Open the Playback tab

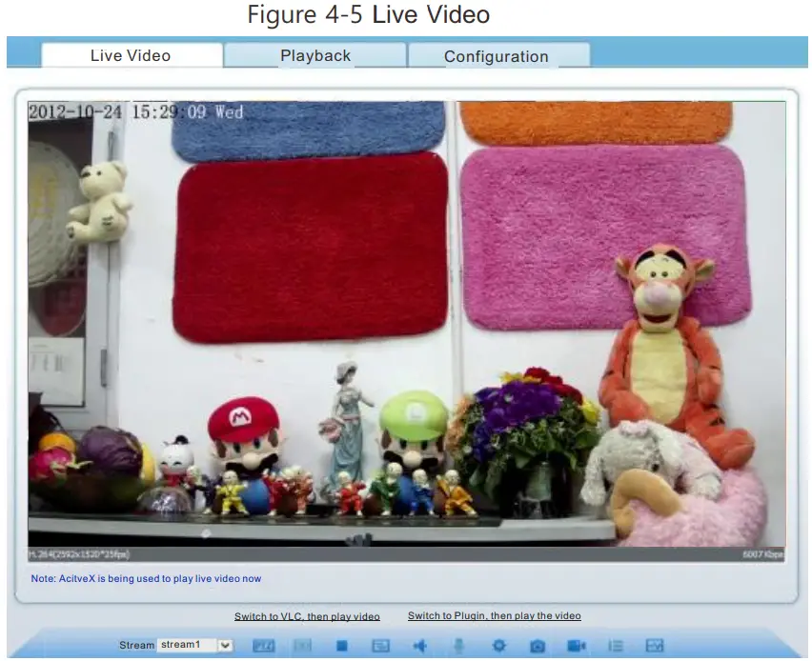315,55
